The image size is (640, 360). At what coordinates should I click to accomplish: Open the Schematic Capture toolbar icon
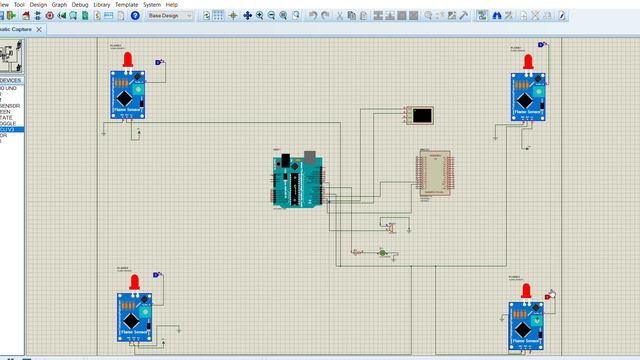pyautogui.click(x=38, y=16)
